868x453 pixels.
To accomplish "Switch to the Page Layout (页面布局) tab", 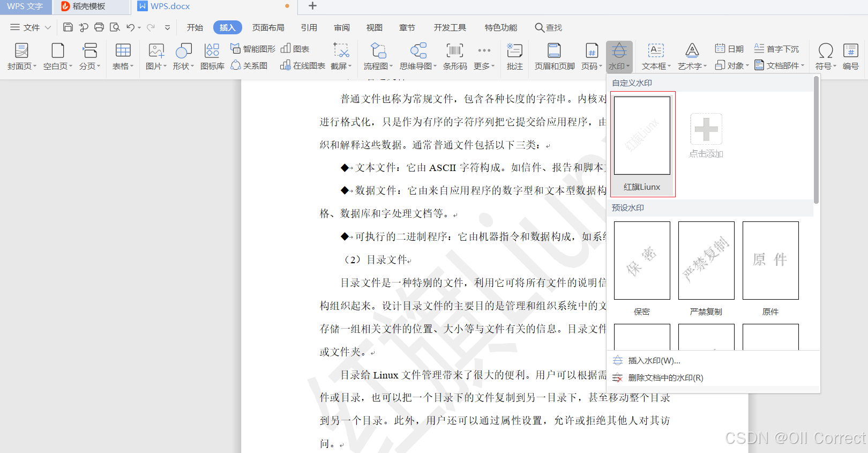I will [268, 27].
